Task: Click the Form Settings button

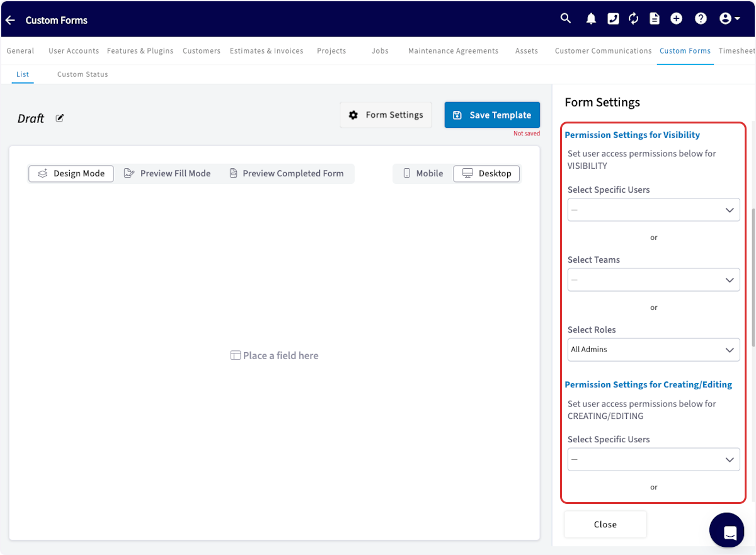Action: click(386, 115)
